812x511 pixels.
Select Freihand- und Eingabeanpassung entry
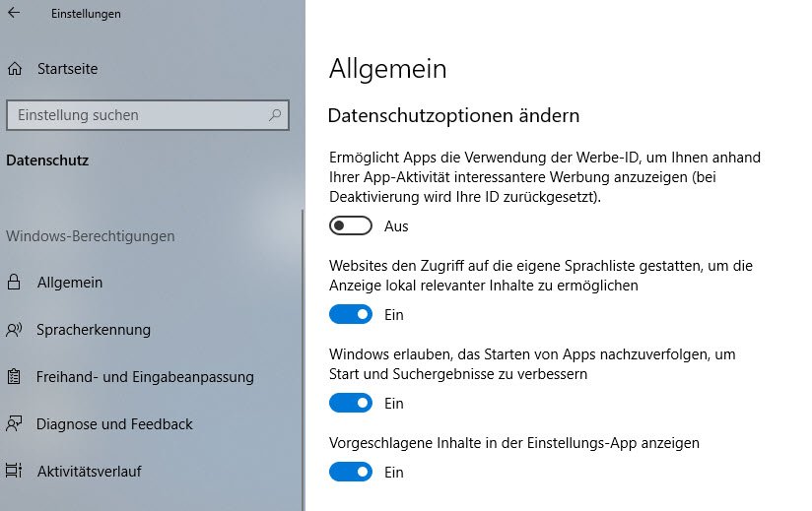coord(145,377)
